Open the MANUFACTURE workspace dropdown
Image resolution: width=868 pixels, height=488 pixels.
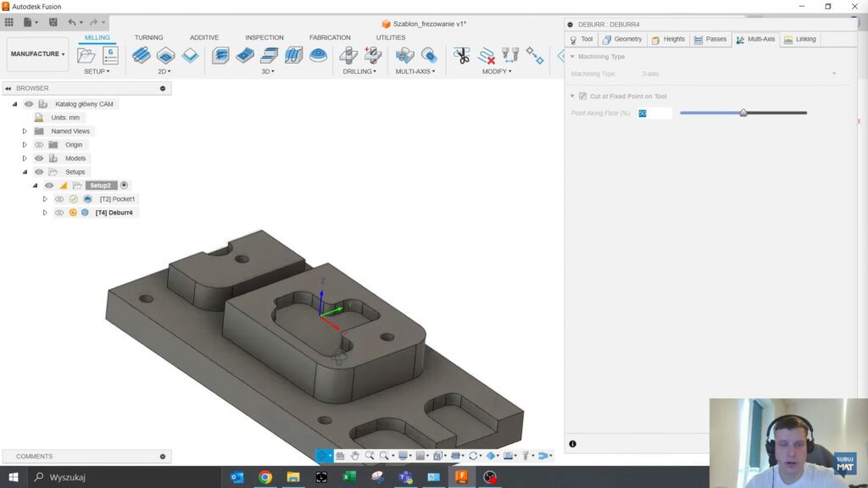(37, 54)
